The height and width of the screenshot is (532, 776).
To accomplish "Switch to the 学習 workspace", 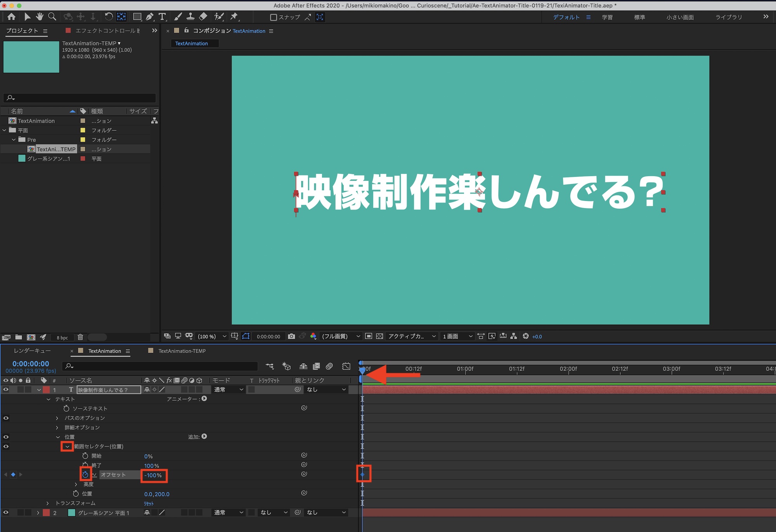I will 607,17.
